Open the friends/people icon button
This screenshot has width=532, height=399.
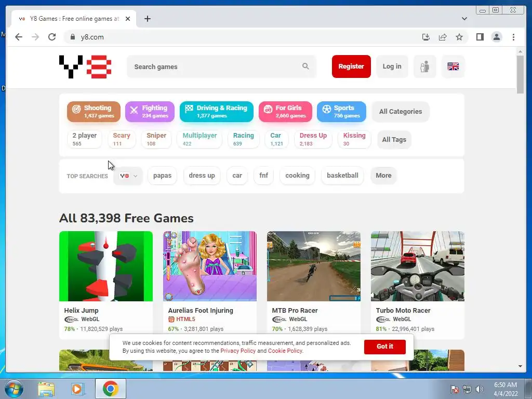425,66
